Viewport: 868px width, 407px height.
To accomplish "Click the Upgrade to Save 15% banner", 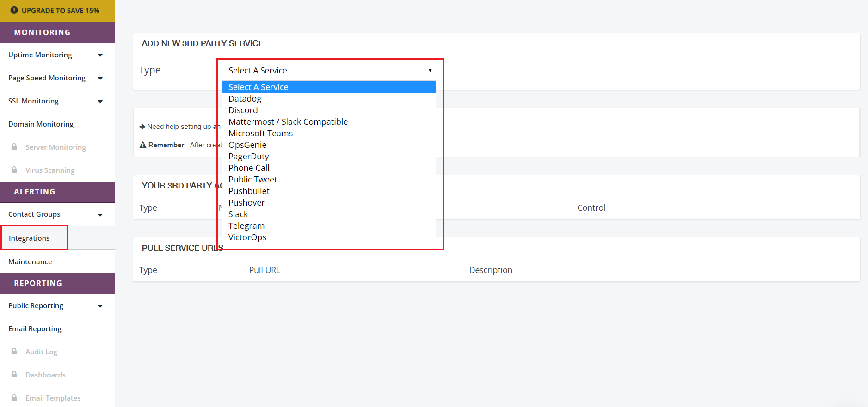I will tap(57, 11).
